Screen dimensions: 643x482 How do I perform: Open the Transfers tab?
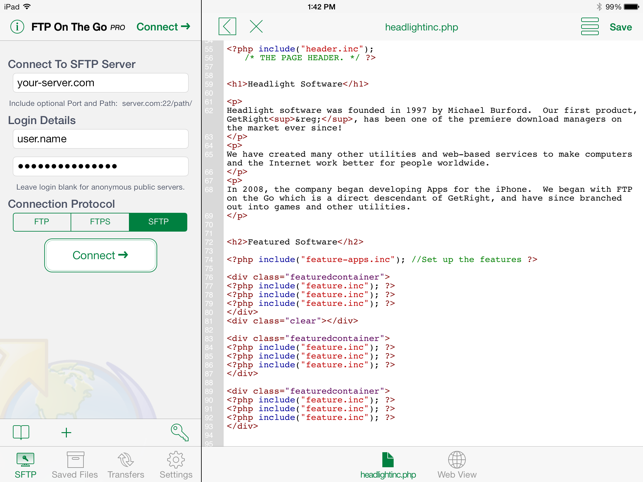point(126,465)
